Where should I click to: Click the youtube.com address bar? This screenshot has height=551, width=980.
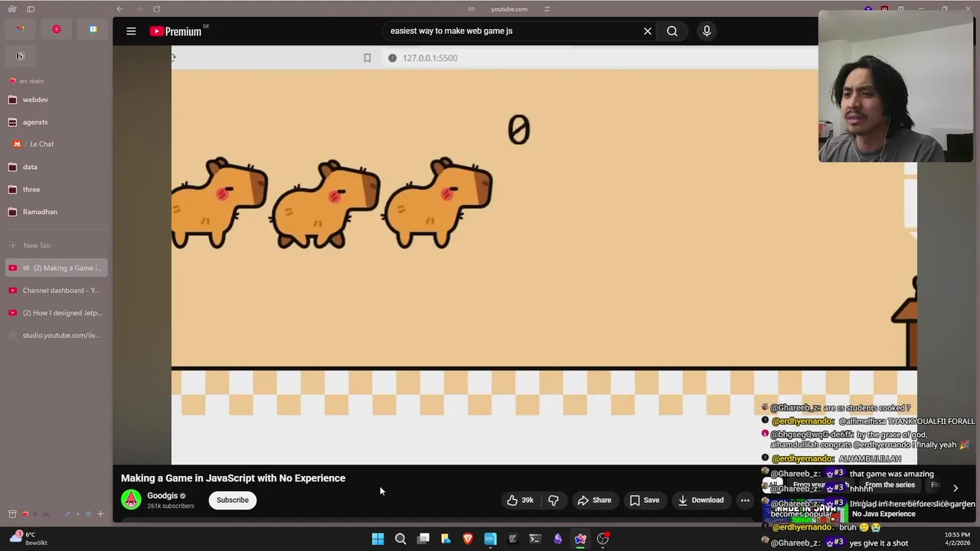(509, 9)
